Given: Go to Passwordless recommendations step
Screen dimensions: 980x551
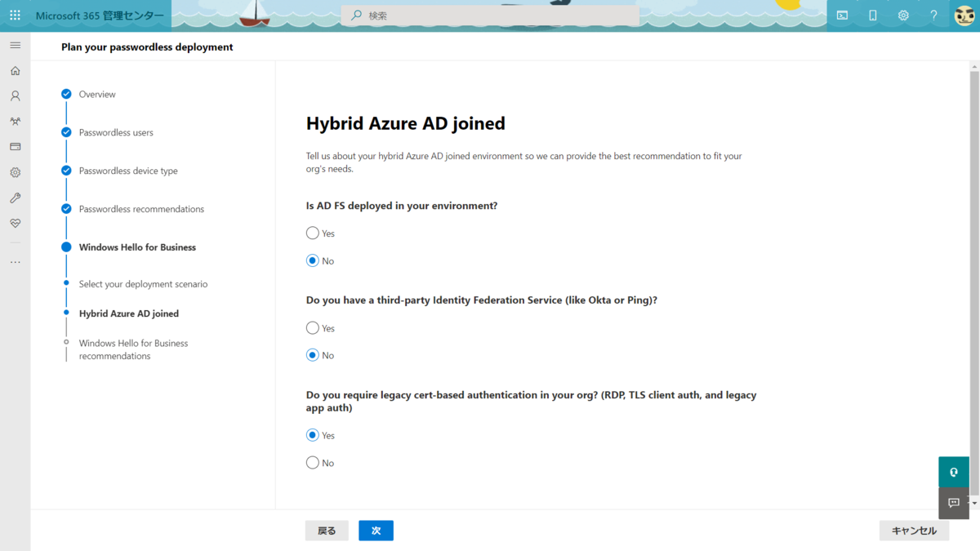Looking at the screenshot, I should 141,209.
